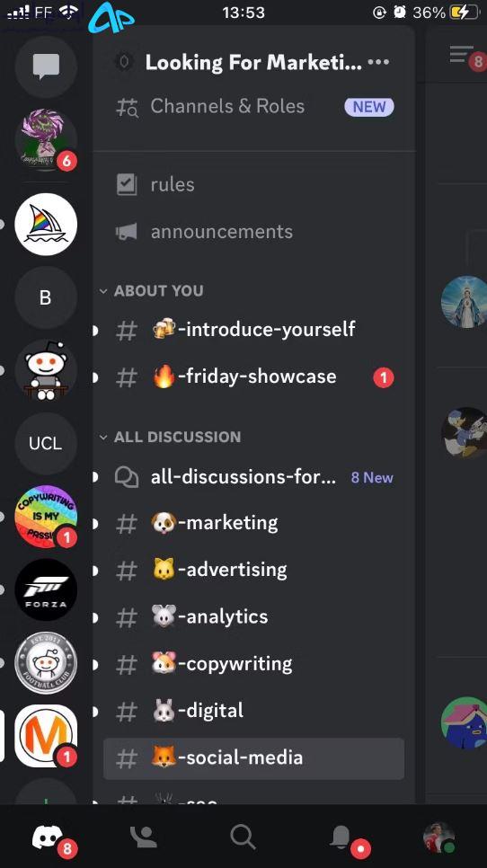Open the UCL server
487x868 pixels.
click(46, 443)
